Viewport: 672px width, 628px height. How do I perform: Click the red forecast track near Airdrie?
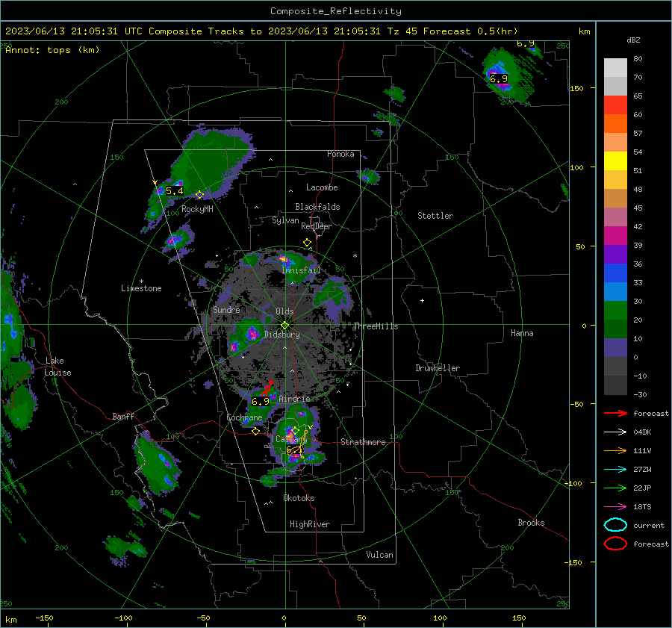[267, 389]
